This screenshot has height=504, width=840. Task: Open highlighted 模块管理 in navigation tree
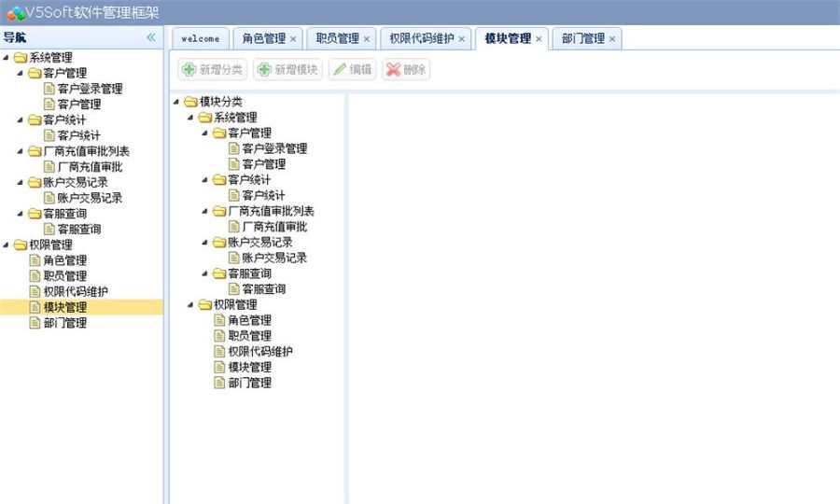[x=64, y=307]
